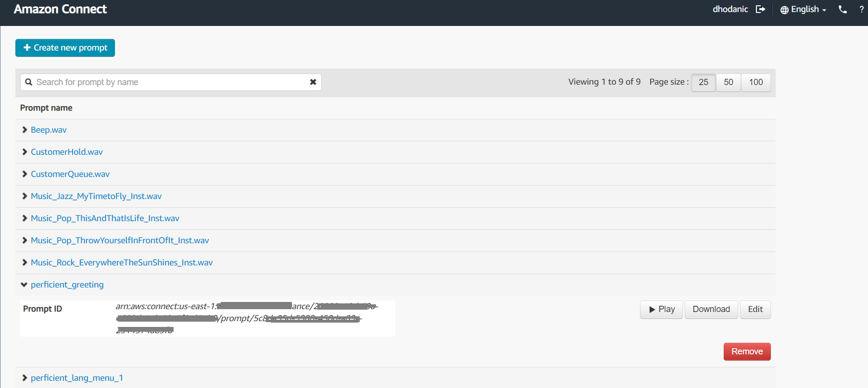Open Music_Pop_ThisAndThatIsLife_Inst.wav link
Viewport: 868px width, 388px height.
(x=105, y=218)
